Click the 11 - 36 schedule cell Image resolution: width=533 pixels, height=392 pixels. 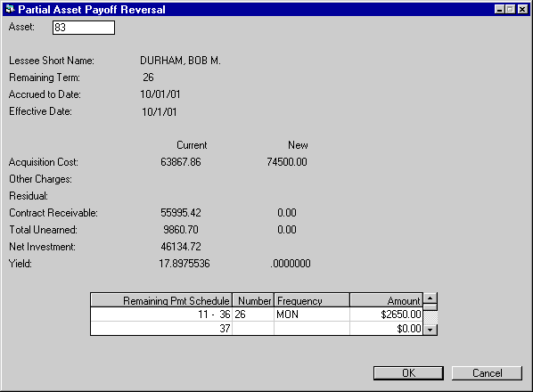161,314
